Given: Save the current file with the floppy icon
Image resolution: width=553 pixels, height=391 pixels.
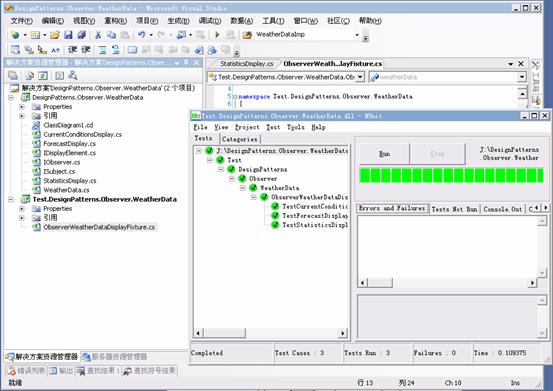Looking at the screenshot, I should tap(68, 35).
